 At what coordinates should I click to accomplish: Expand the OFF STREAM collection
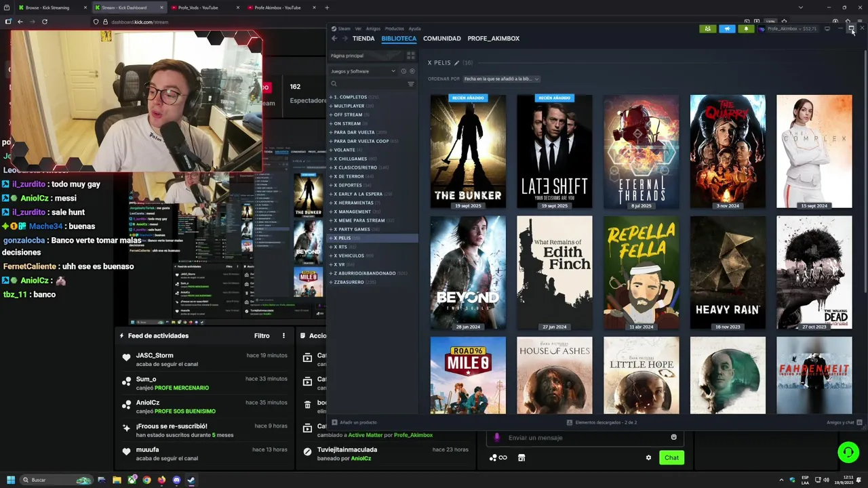pyautogui.click(x=331, y=115)
